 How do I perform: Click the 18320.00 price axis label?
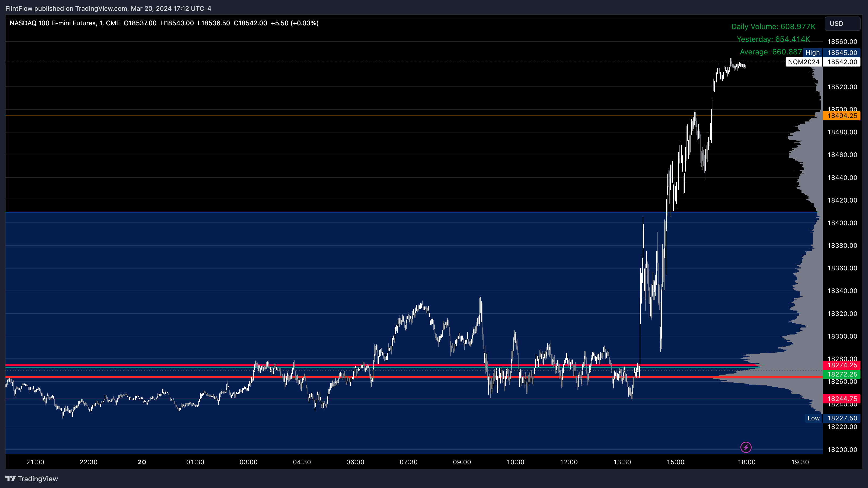(x=842, y=314)
